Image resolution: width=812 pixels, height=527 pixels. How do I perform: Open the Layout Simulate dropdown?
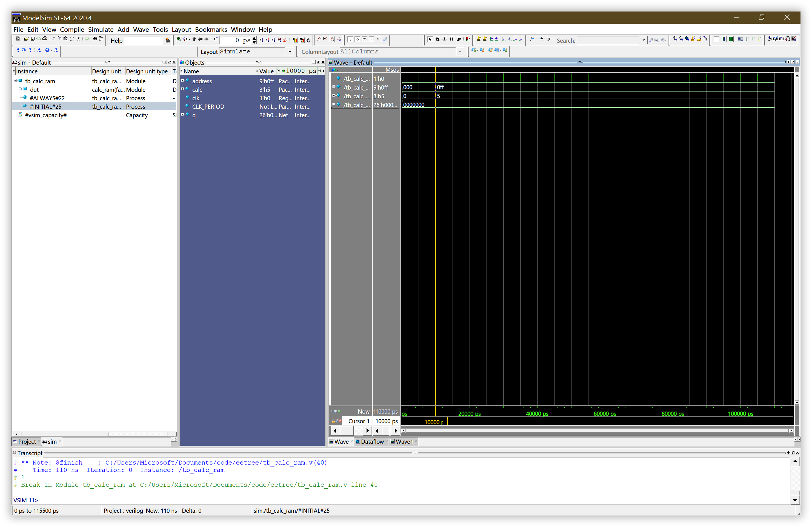(290, 51)
